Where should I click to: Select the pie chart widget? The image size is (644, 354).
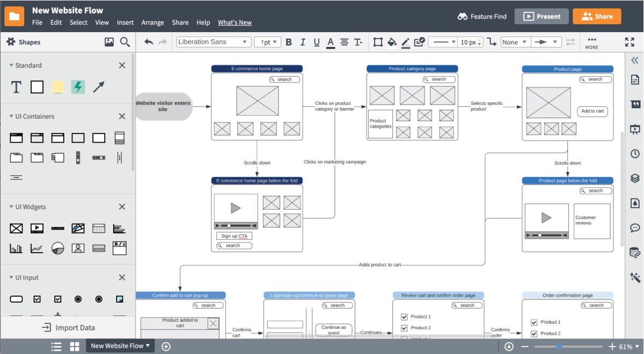[57, 248]
